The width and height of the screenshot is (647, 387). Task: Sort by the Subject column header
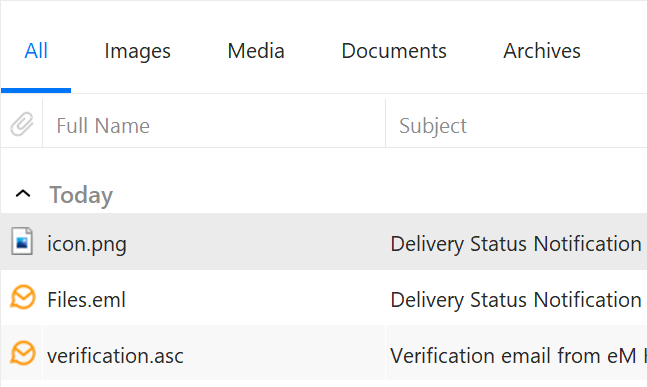(433, 126)
